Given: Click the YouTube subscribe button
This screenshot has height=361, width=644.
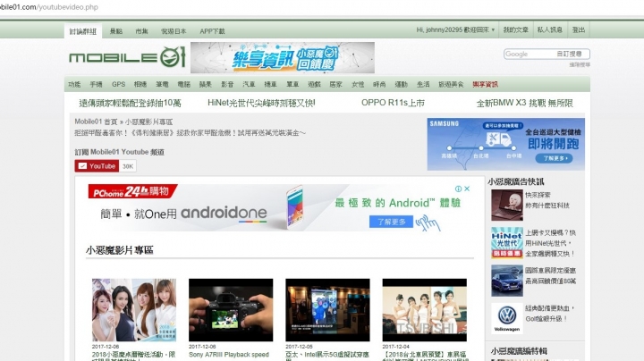Looking at the screenshot, I should coord(97,166).
